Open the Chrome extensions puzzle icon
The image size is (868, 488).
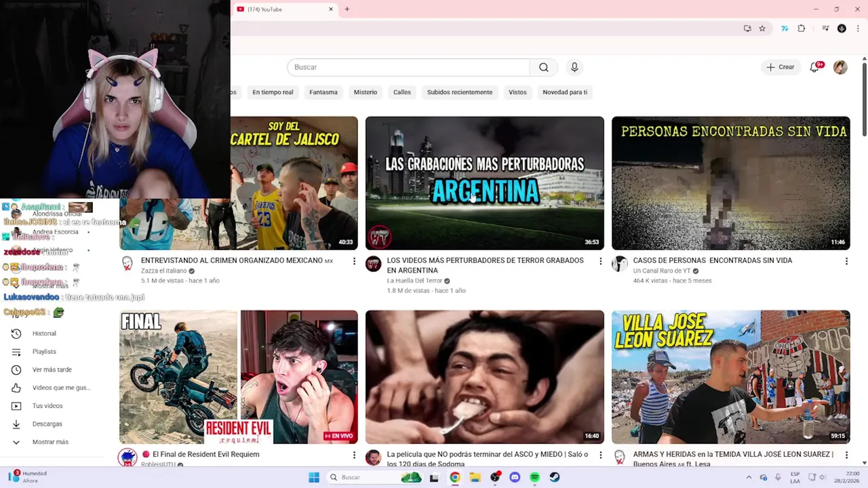[802, 28]
